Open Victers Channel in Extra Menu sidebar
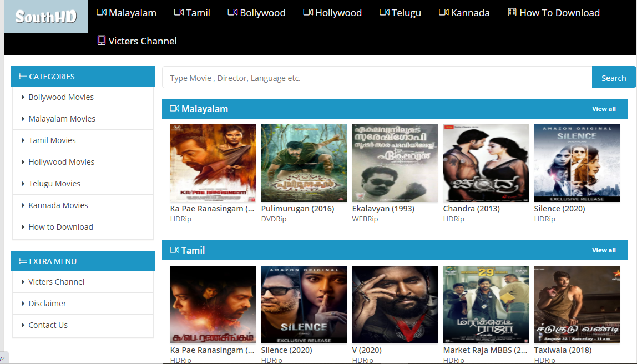637x364 pixels. tap(57, 282)
